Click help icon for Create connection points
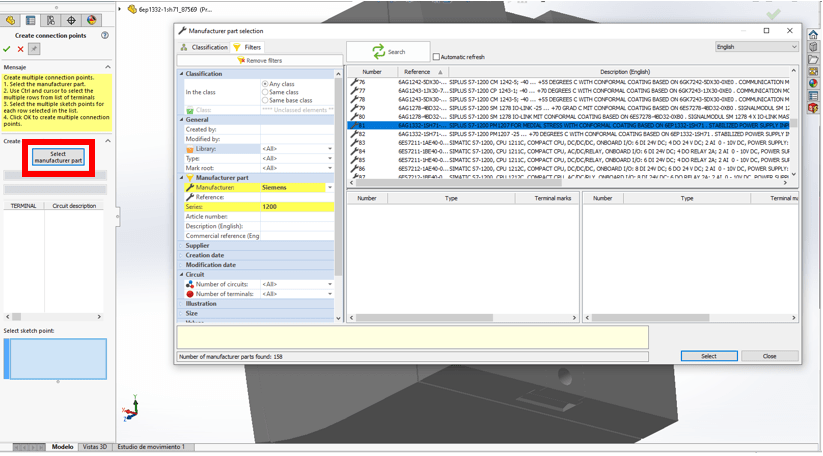This screenshot has height=456, width=823. (105, 35)
